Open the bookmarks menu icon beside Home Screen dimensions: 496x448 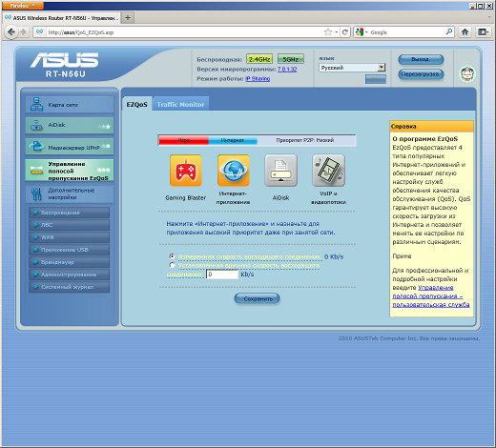(x=484, y=31)
